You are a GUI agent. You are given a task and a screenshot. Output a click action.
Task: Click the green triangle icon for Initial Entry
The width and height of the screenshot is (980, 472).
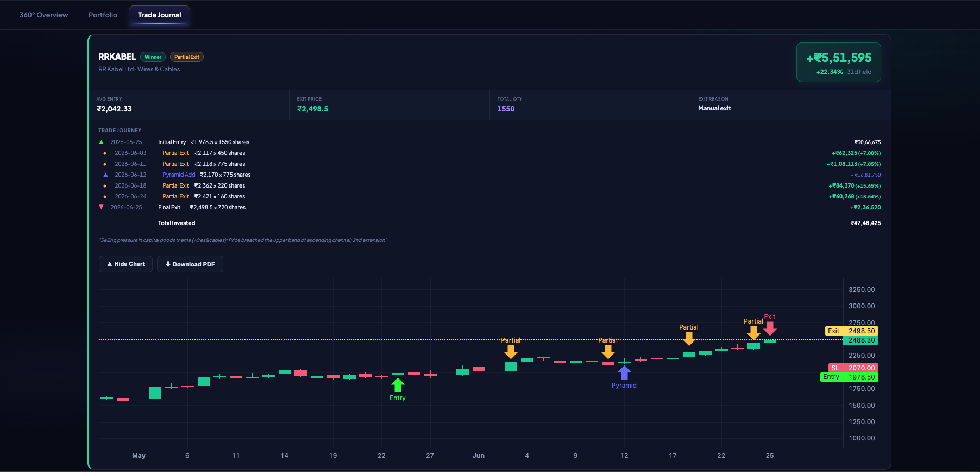(101, 142)
